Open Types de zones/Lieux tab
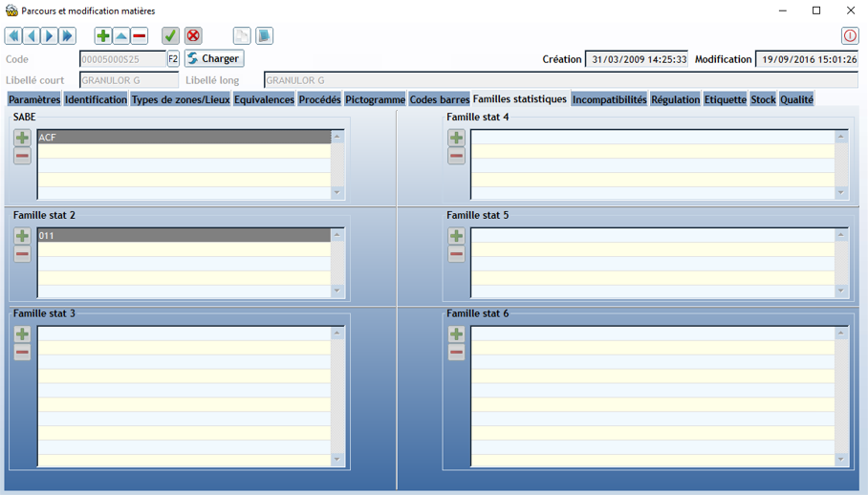This screenshot has width=868, height=495. click(181, 99)
